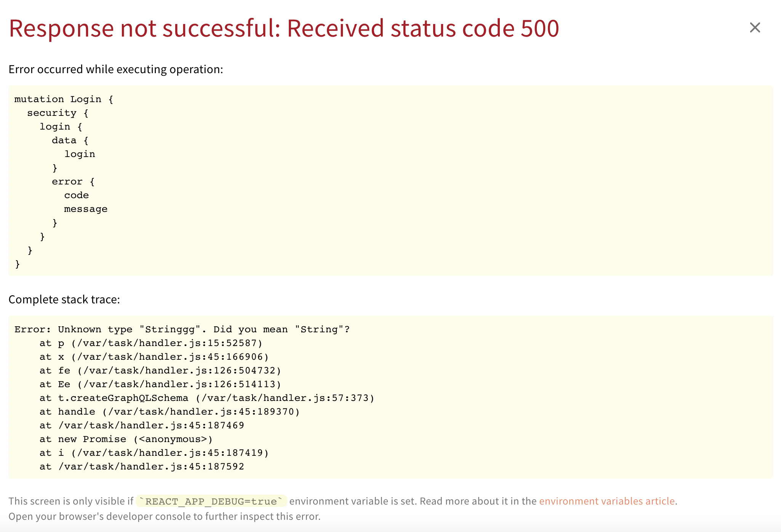
Task: Open the environment variables article link
Action: (607, 501)
